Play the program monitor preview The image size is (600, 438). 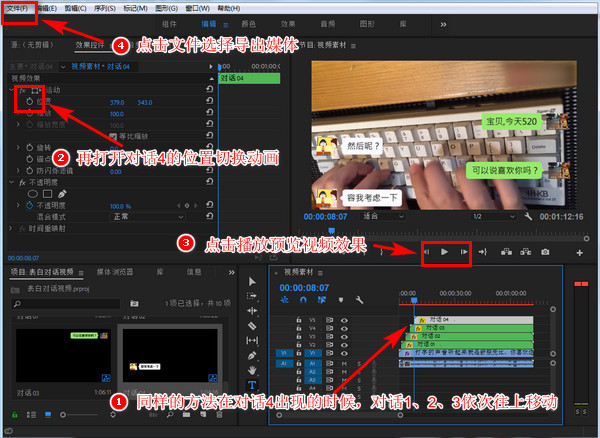click(444, 252)
